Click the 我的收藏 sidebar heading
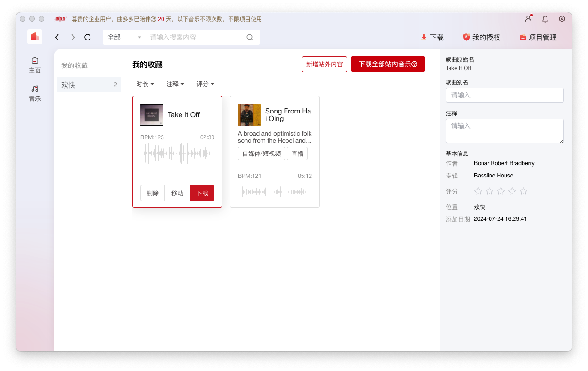588x371 pixels. (x=74, y=65)
